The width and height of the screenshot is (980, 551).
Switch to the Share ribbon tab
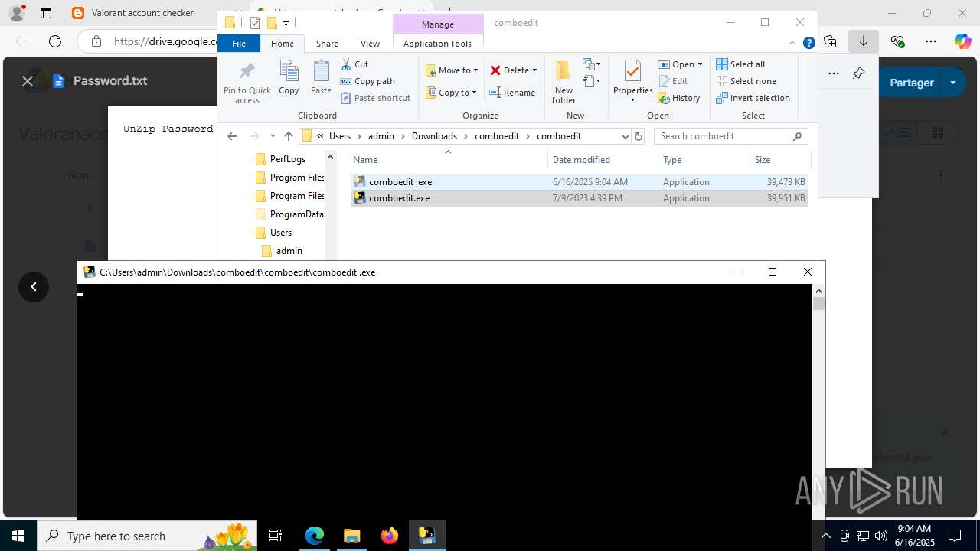(x=327, y=44)
